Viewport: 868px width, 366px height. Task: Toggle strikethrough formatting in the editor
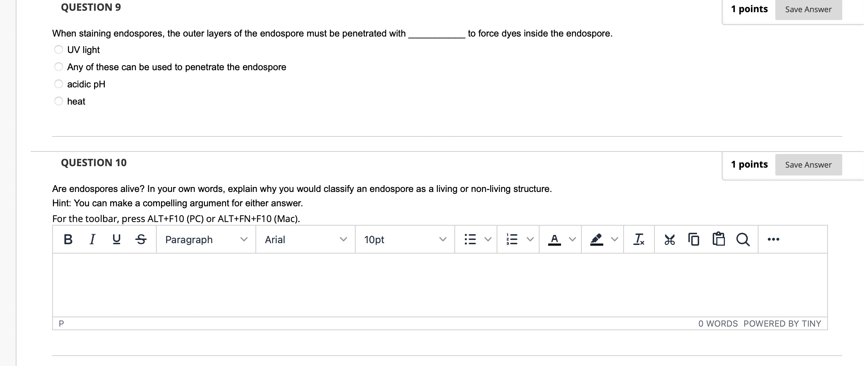click(141, 239)
